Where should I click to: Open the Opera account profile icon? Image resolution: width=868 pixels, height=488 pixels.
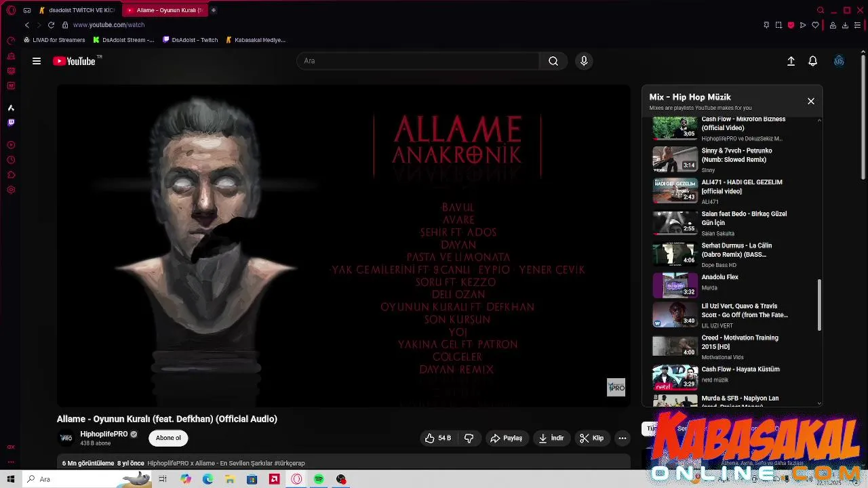[x=833, y=25]
